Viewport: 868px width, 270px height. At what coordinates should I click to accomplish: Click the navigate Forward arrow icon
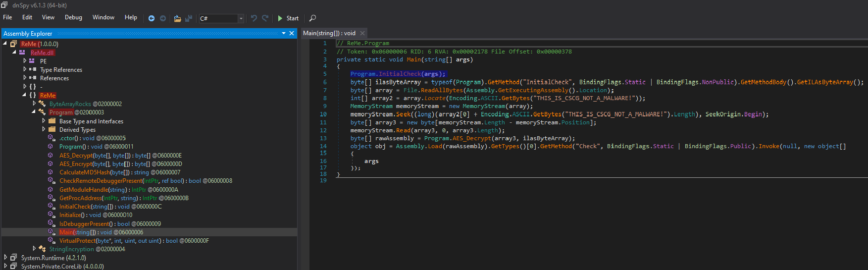click(x=162, y=18)
